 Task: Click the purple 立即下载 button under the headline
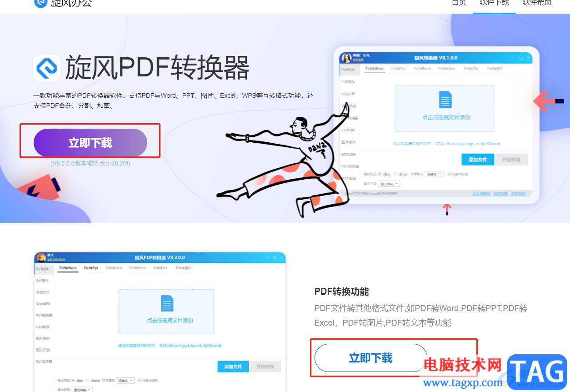click(x=90, y=143)
